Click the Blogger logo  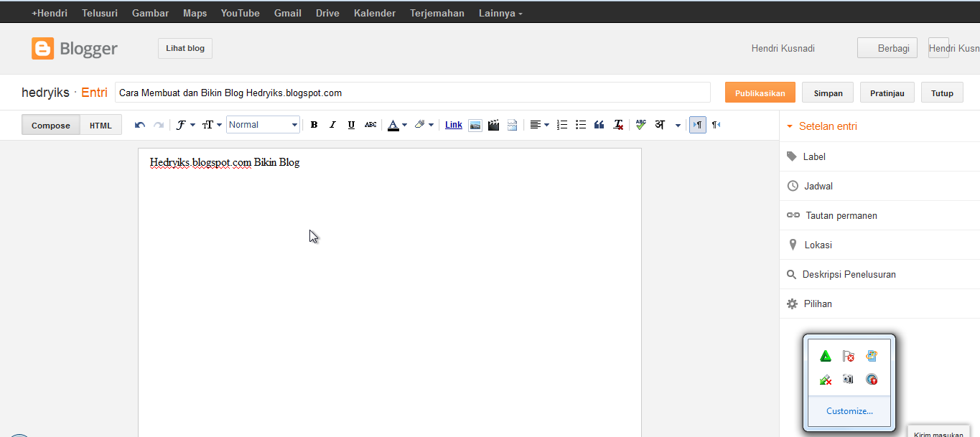coord(75,49)
